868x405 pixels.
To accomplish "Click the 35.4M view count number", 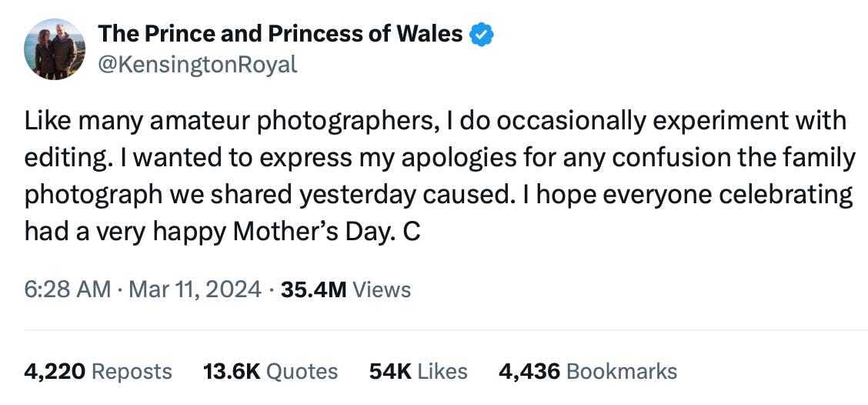I will [313, 290].
